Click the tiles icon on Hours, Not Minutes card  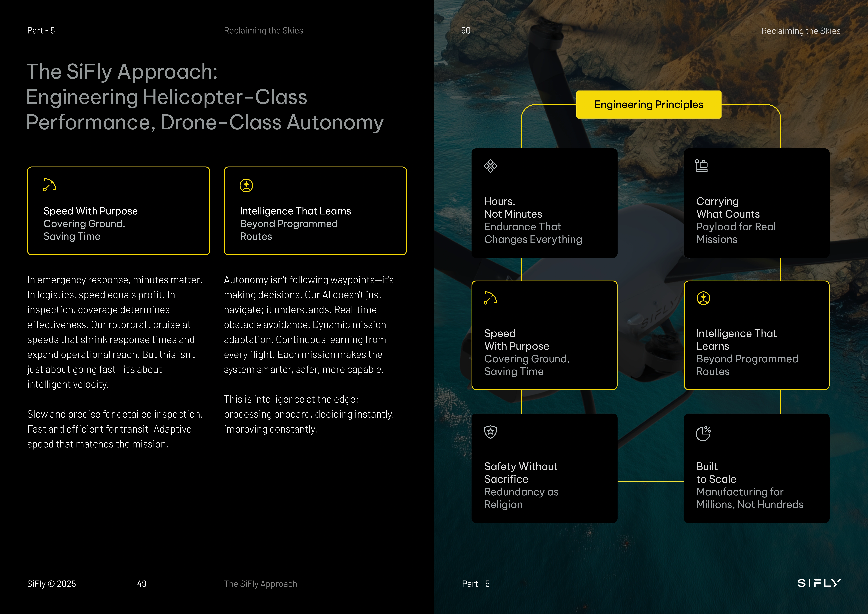(x=490, y=166)
